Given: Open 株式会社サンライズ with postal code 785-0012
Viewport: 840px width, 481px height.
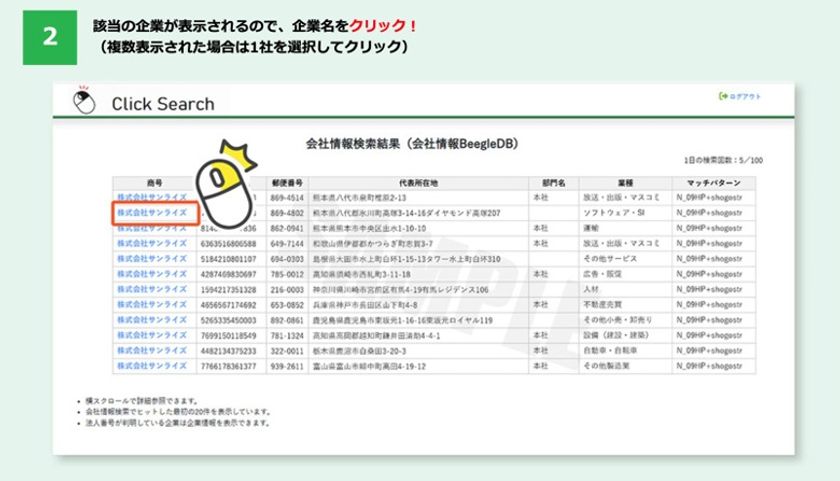Looking at the screenshot, I should (152, 274).
